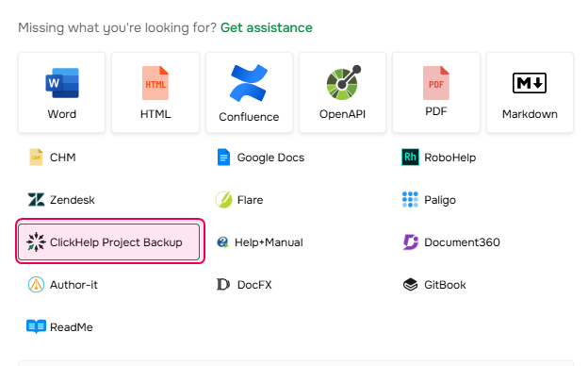
Task: Select ClickHelp Project Backup option
Action: pos(108,242)
